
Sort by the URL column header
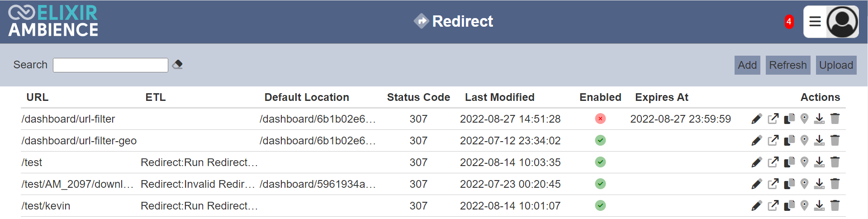37,97
